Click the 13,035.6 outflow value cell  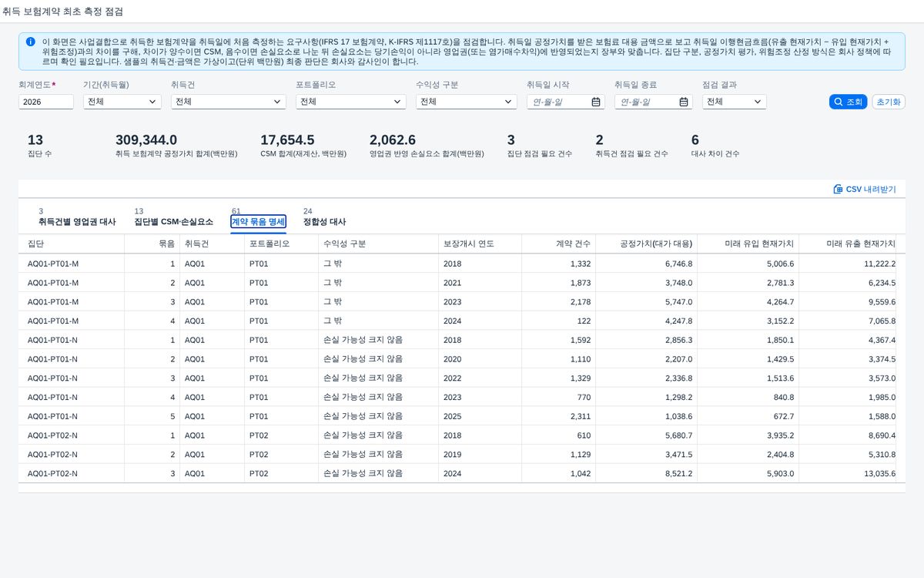coord(848,473)
